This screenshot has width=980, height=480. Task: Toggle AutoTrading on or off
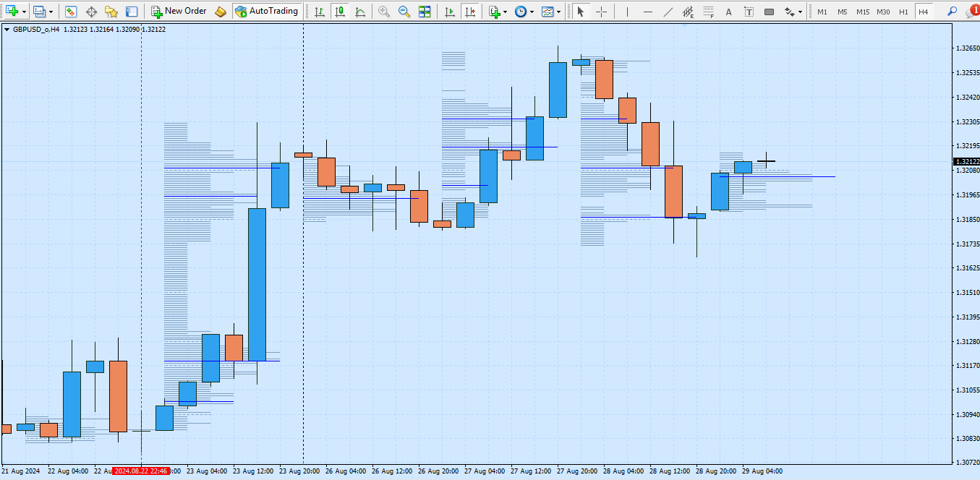266,12
